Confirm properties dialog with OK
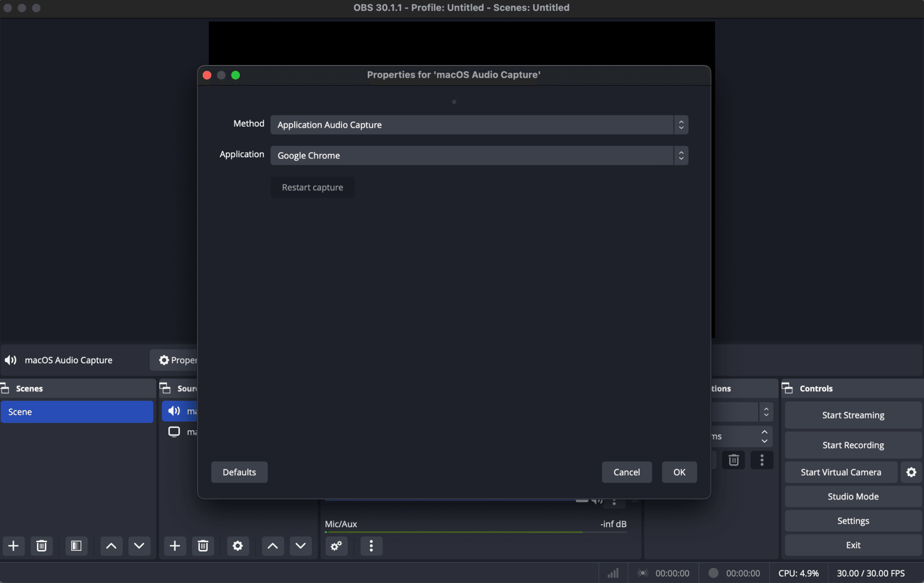This screenshot has height=583, width=924. coord(679,472)
